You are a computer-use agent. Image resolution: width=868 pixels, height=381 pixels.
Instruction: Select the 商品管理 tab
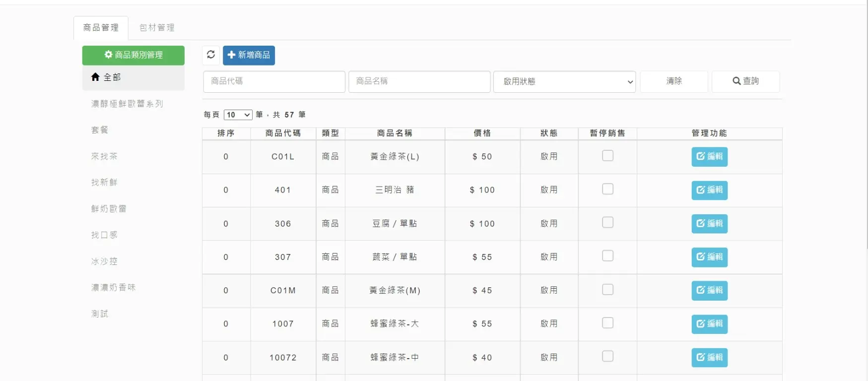(x=101, y=28)
